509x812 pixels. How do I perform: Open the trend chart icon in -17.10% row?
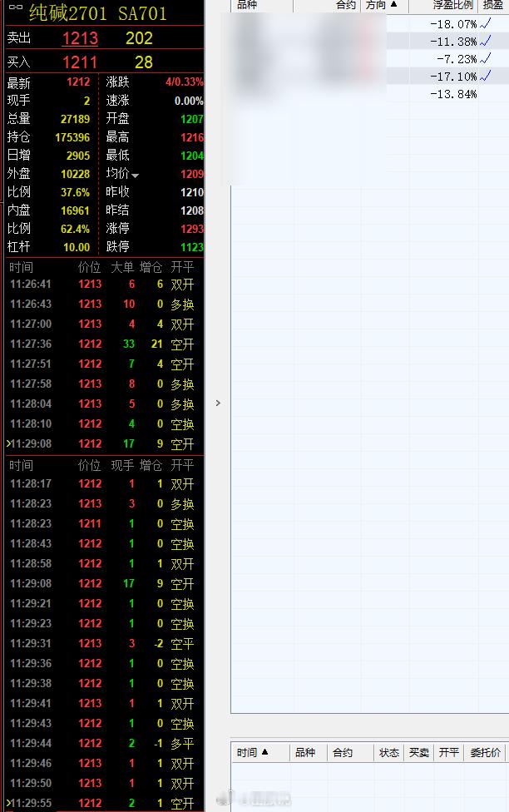[485, 77]
